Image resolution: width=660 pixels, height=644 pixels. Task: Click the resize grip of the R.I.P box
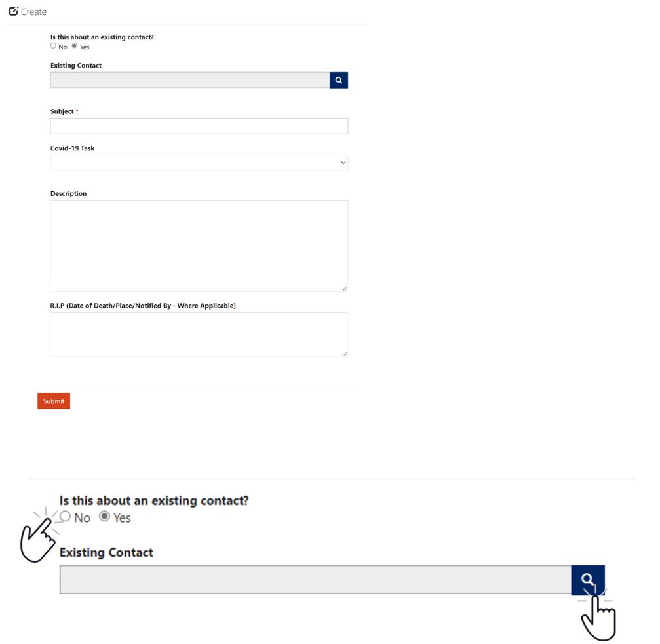(x=345, y=354)
